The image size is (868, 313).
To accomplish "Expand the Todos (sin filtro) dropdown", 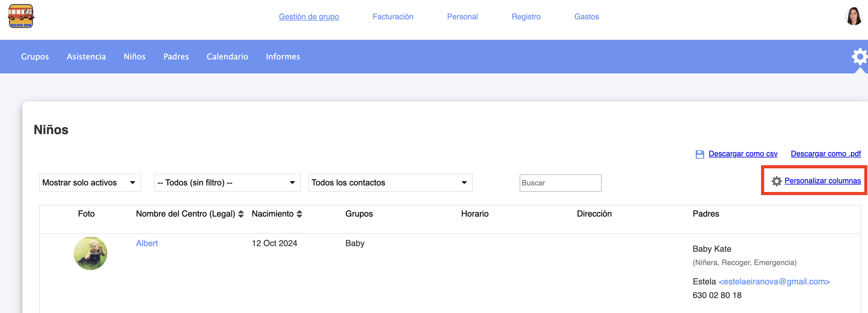I will [227, 182].
